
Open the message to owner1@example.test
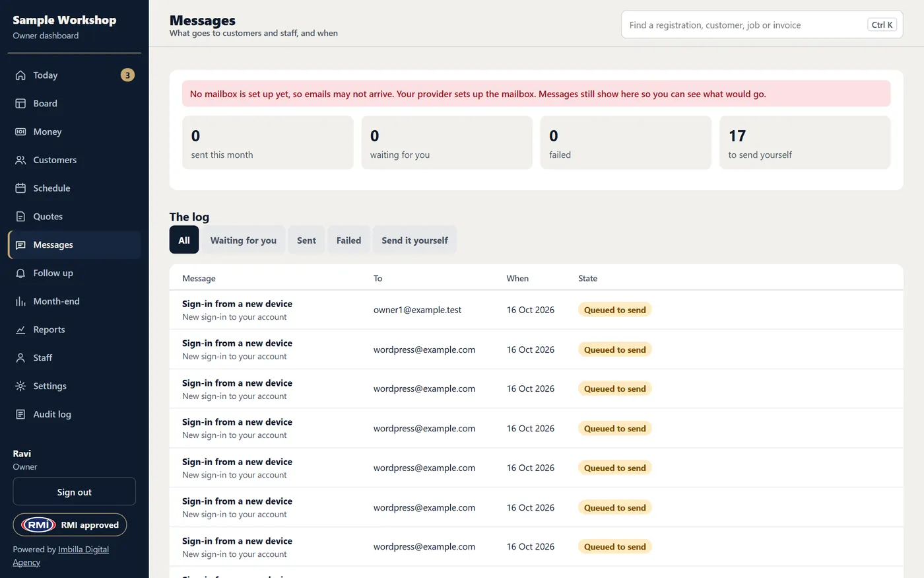(537, 310)
